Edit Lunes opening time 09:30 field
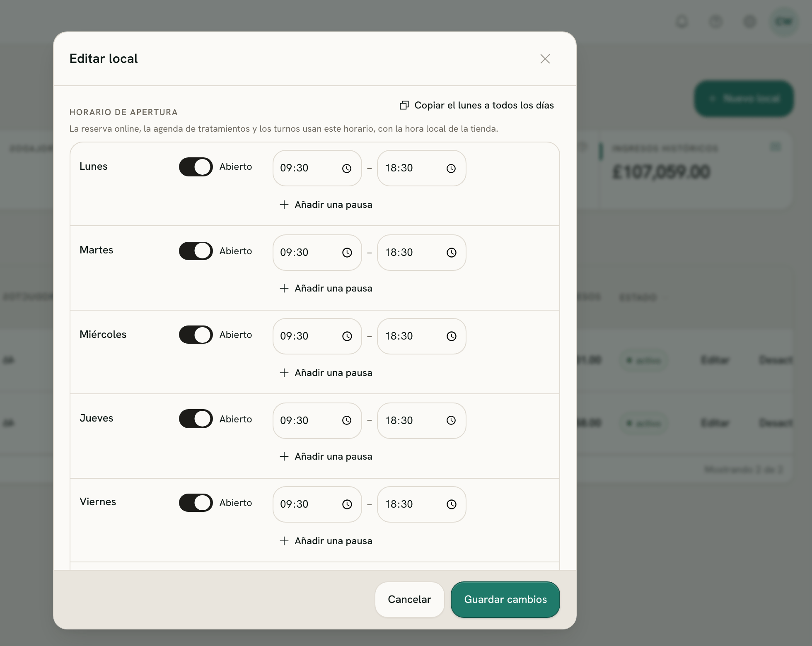This screenshot has width=812, height=646. [x=317, y=168]
